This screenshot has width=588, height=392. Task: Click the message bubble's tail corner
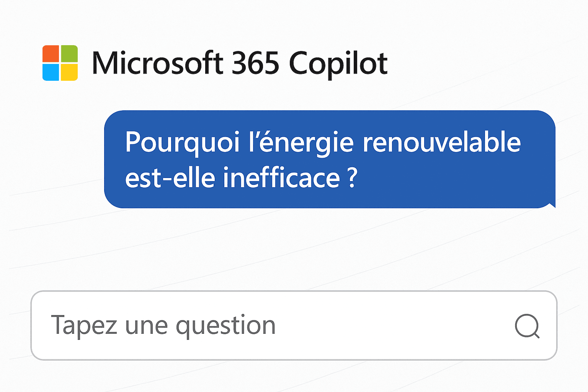tap(552, 205)
